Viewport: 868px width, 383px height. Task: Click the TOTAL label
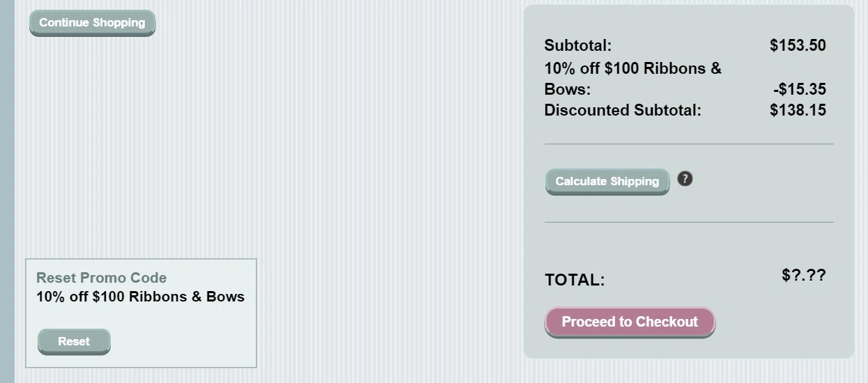[575, 280]
